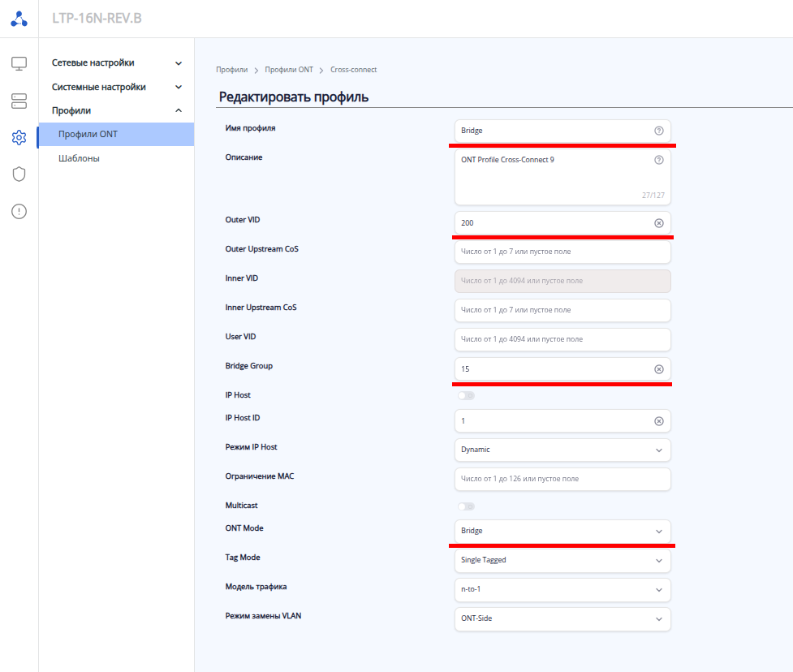Open the settings gear icon in sidebar
Viewport: 793px width, 672px height.
point(19,137)
